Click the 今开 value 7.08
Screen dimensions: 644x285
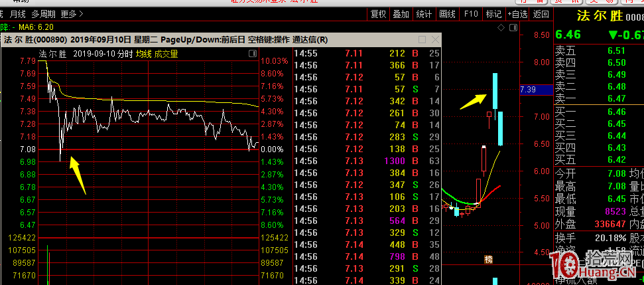617,174
